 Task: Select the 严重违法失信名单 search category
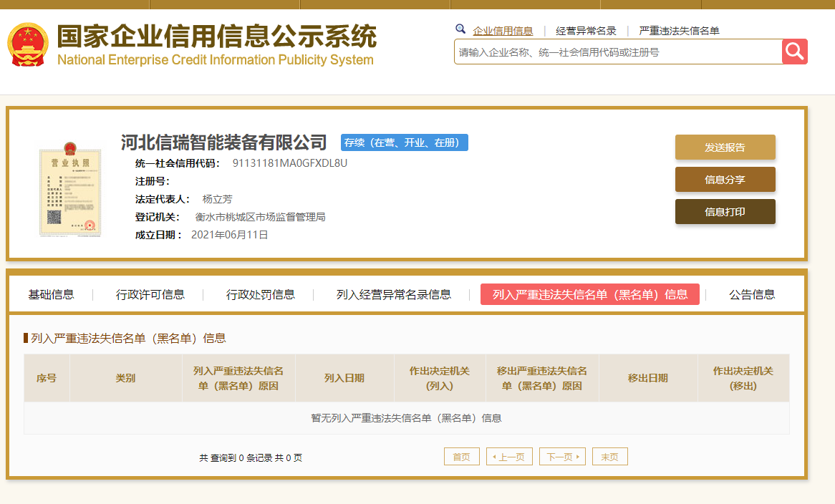click(679, 31)
